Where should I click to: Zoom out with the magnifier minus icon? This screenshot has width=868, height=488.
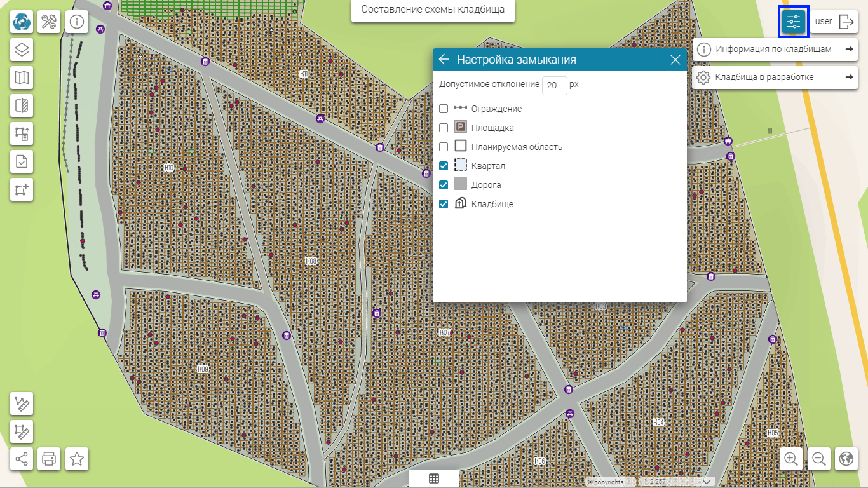[819, 459]
